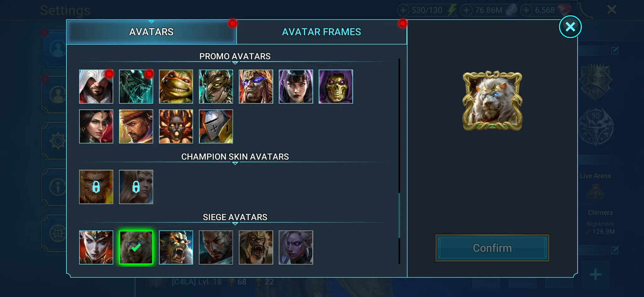This screenshot has width=644, height=297.
Task: Select the white-hooded assassin promo avatar
Action: click(x=96, y=87)
